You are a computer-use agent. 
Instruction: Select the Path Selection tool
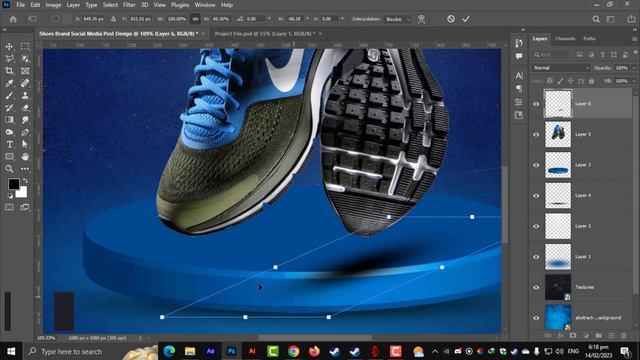tap(25, 144)
